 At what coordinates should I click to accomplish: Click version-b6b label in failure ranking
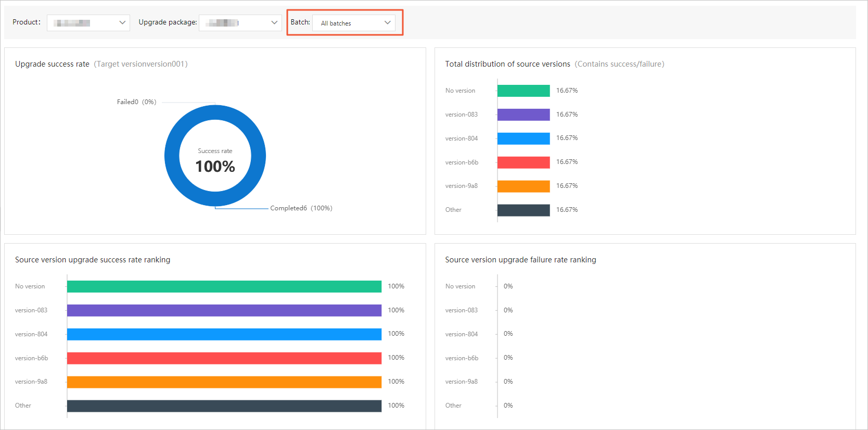pyautogui.click(x=462, y=358)
